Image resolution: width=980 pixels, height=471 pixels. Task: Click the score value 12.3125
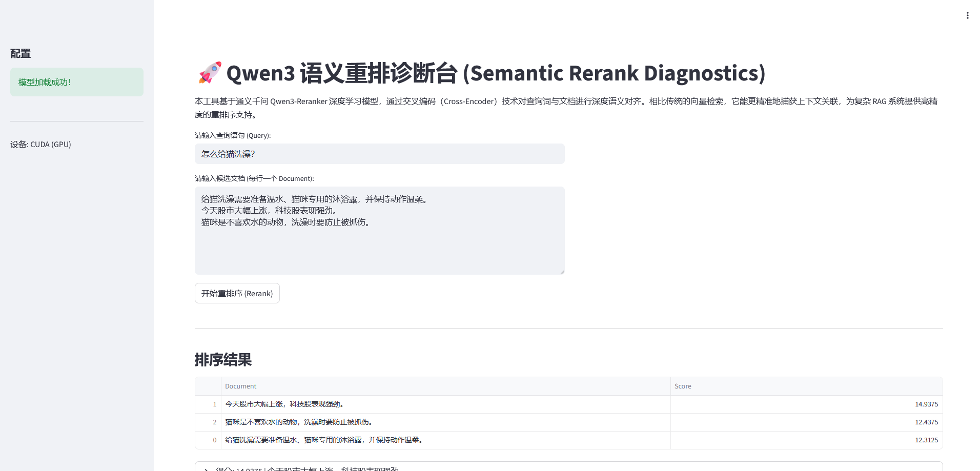tap(806, 440)
